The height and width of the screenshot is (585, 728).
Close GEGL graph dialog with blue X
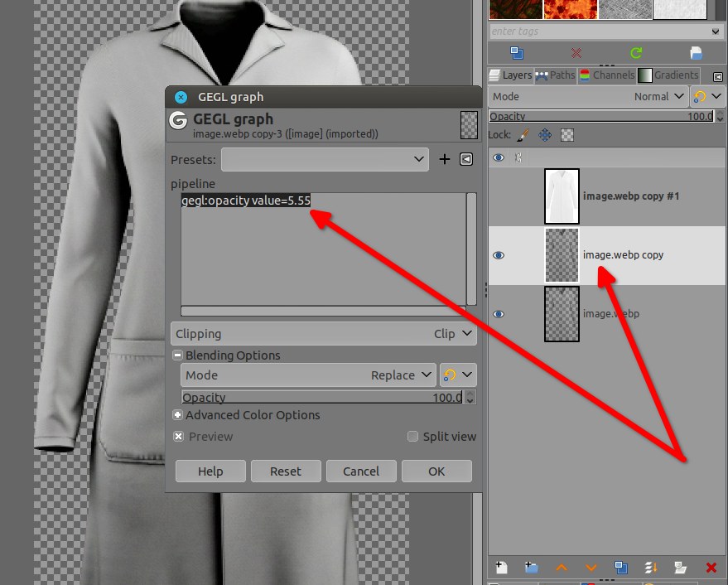181,97
